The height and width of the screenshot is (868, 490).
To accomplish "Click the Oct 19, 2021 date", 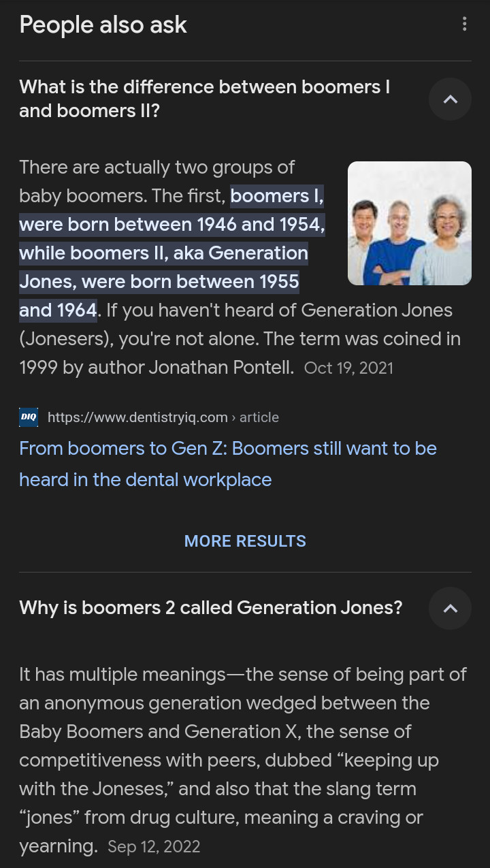I will 348,368.
